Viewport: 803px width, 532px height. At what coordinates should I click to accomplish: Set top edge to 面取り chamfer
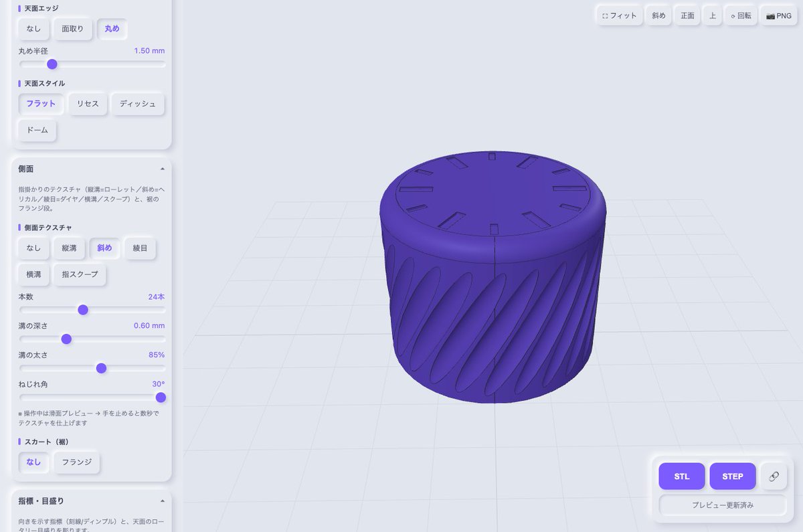pos(73,29)
